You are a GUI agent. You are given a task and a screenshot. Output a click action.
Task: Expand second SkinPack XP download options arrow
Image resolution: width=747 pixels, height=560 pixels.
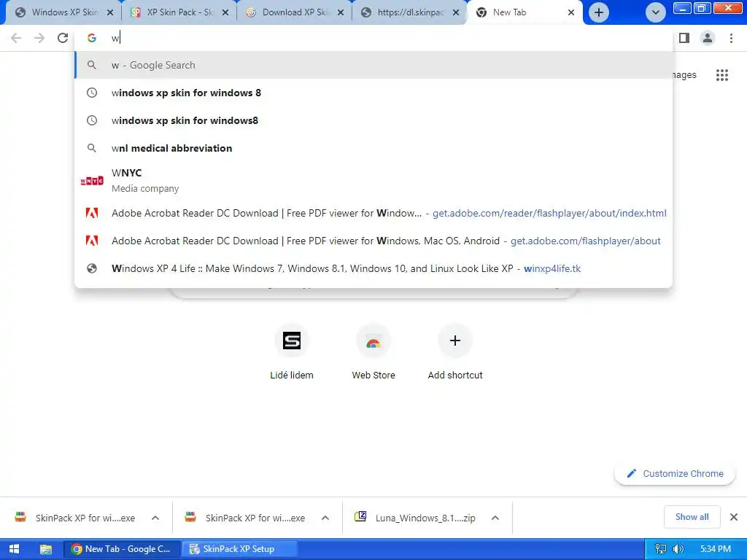coord(325,518)
